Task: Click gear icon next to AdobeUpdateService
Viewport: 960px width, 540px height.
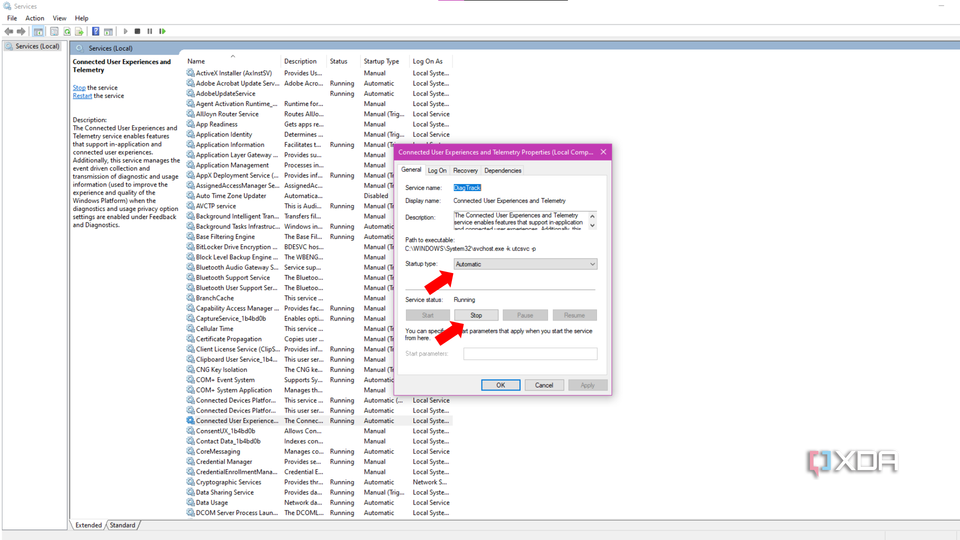Action: click(x=190, y=94)
